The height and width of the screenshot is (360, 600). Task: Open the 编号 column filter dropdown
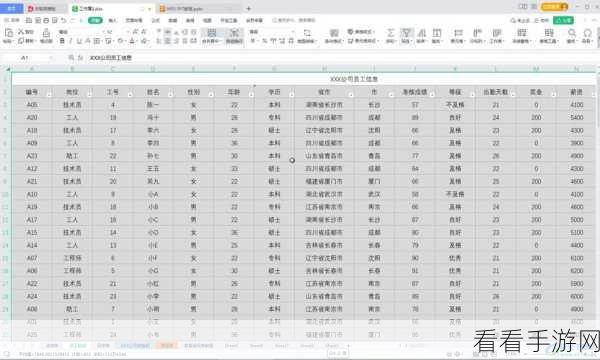point(49,94)
